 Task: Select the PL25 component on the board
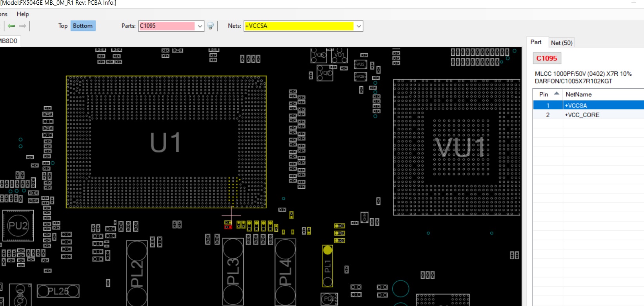(58, 291)
